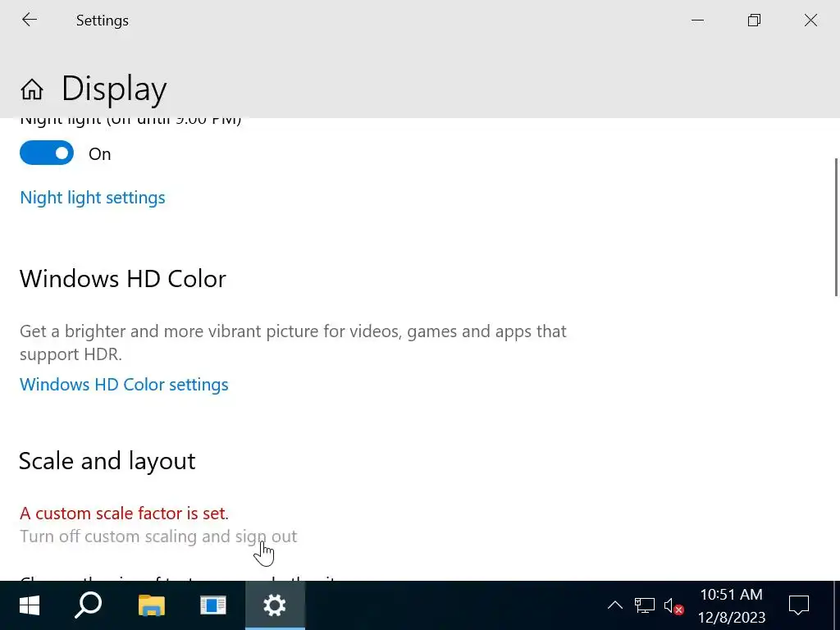Viewport: 840px width, 630px height.
Task: Open taskbar Search magnifier
Action: pyautogui.click(x=89, y=606)
